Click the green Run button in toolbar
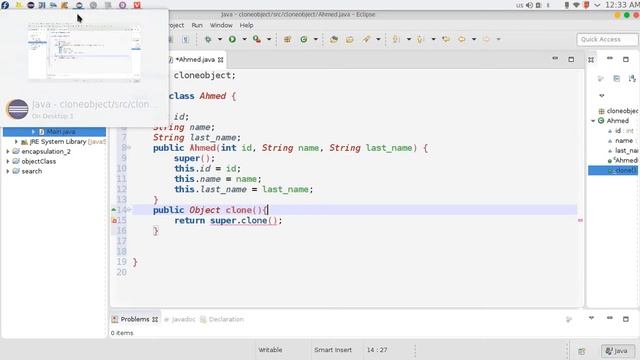This screenshot has height=360, width=640. (232, 39)
